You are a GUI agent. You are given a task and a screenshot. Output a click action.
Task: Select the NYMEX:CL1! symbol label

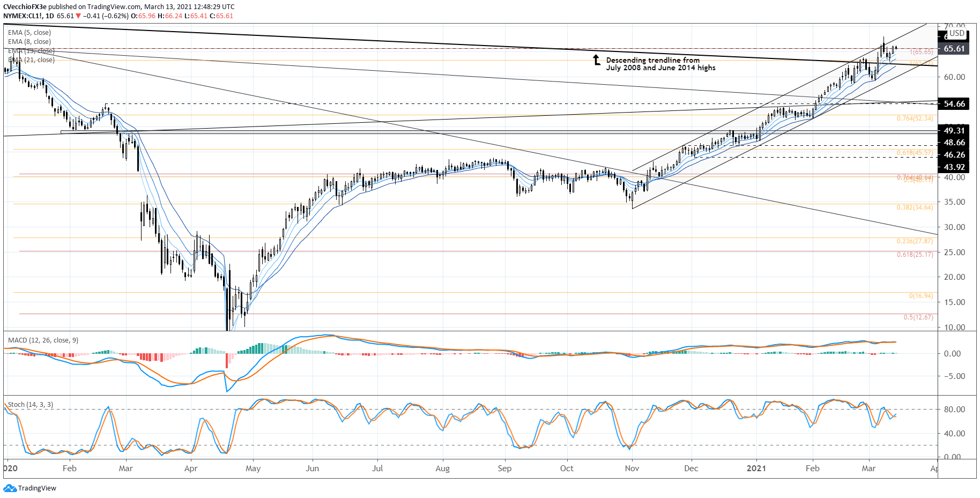pyautogui.click(x=23, y=16)
